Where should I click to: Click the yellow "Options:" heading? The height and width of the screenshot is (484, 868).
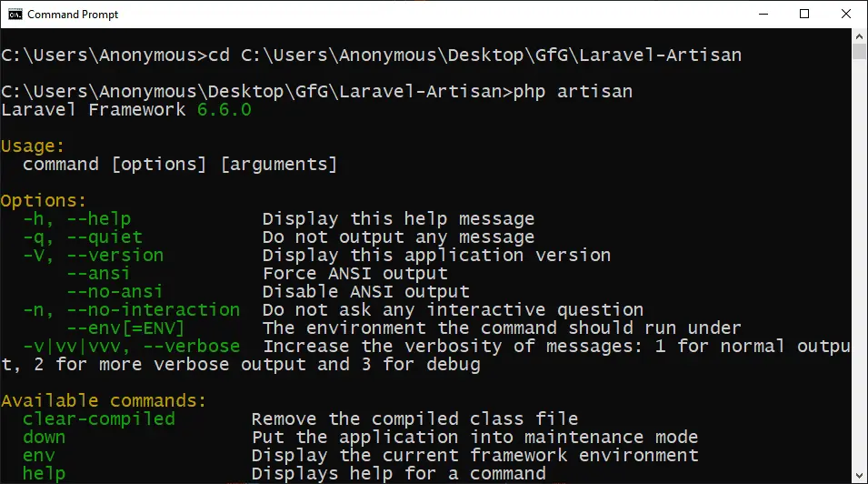(45, 200)
